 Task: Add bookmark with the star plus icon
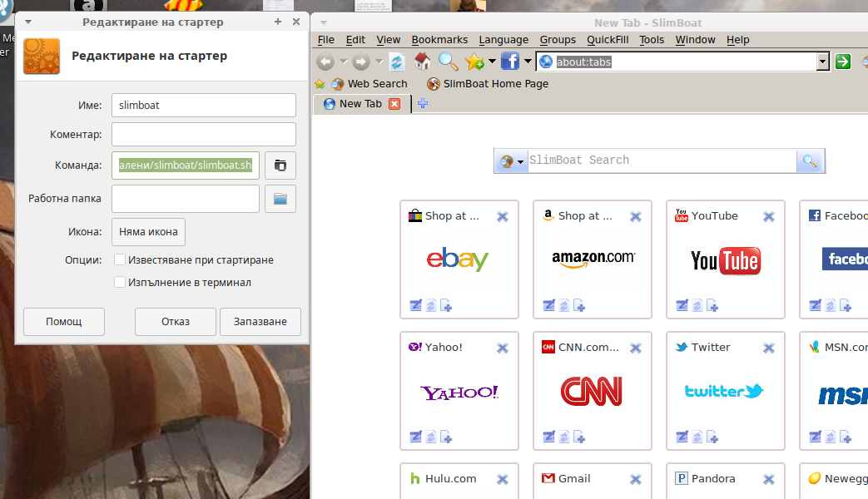pyautogui.click(x=474, y=62)
